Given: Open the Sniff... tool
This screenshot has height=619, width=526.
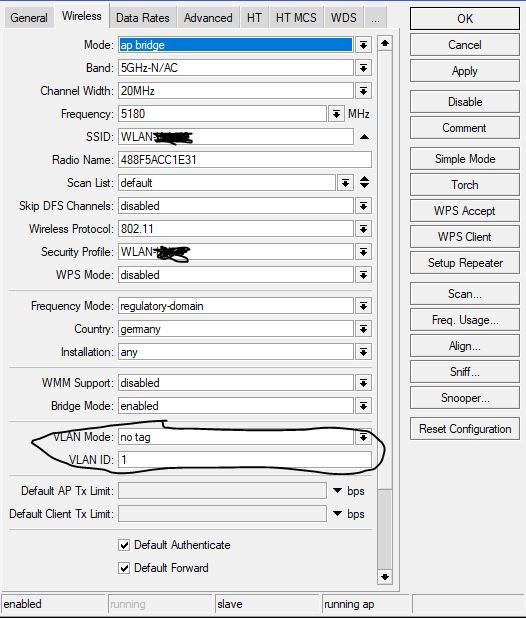Looking at the screenshot, I should tap(465, 372).
